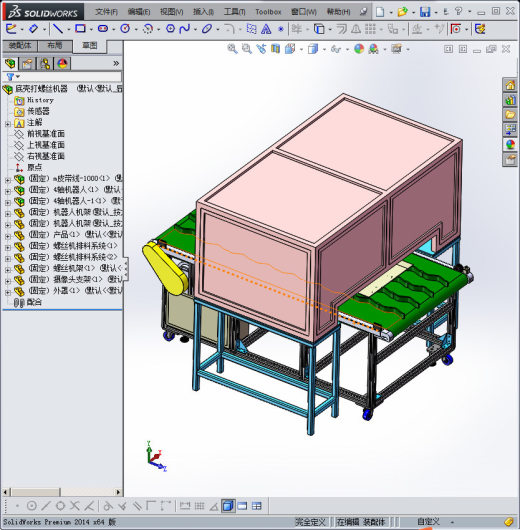Expand the 注解 tree node
This screenshot has width=520, height=530.
point(8,124)
